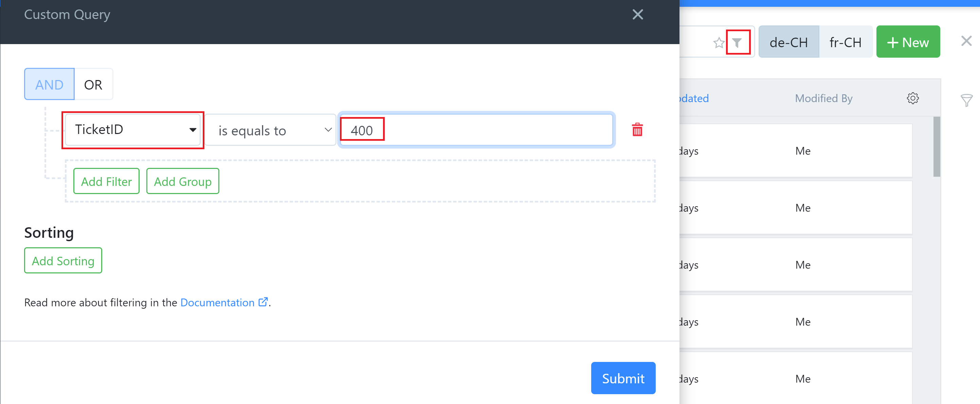The image size is (980, 404).
Task: Click the Add Group button
Action: tap(183, 181)
